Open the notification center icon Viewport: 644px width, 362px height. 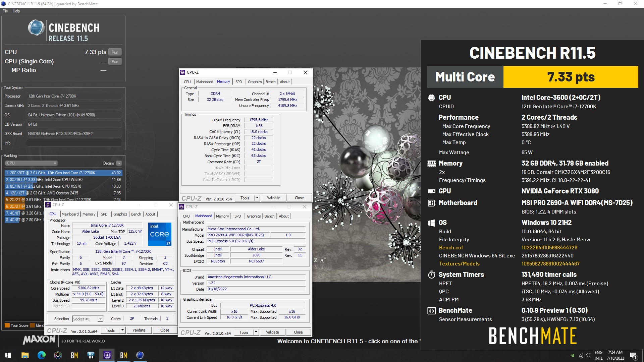[633, 355]
